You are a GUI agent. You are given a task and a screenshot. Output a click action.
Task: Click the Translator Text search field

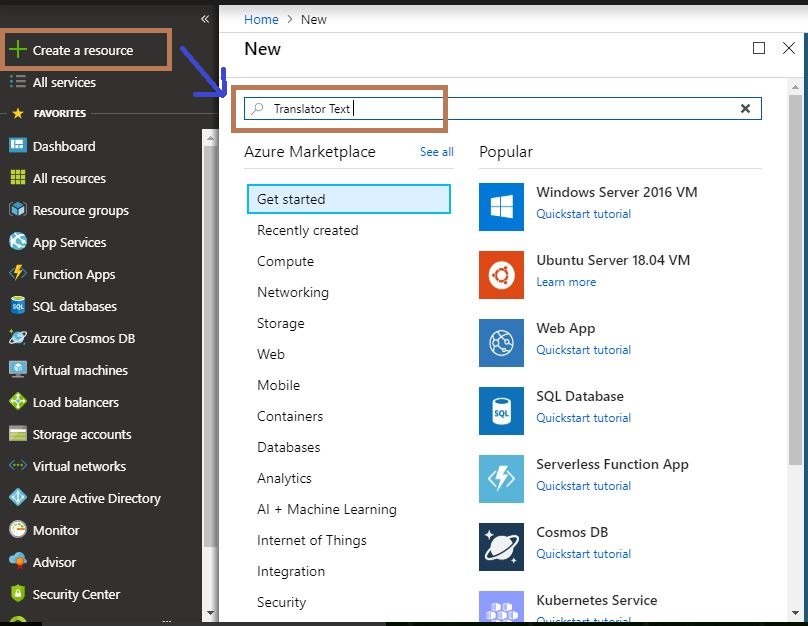point(502,108)
